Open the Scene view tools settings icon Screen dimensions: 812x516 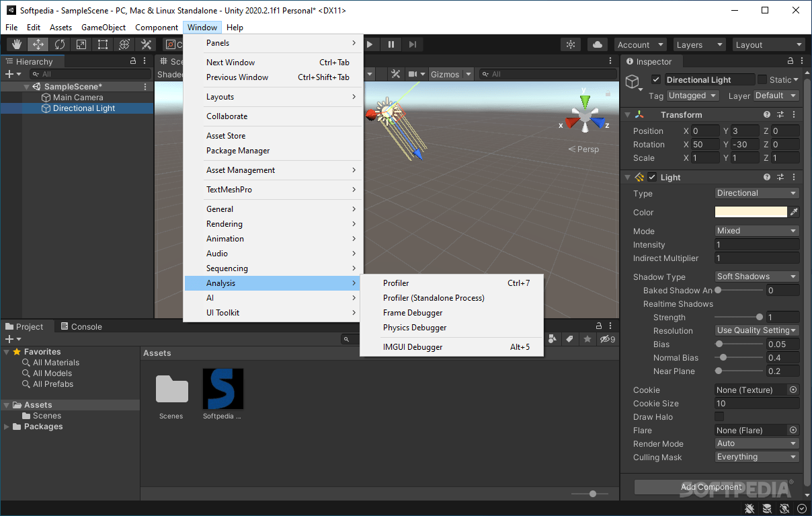(396, 74)
